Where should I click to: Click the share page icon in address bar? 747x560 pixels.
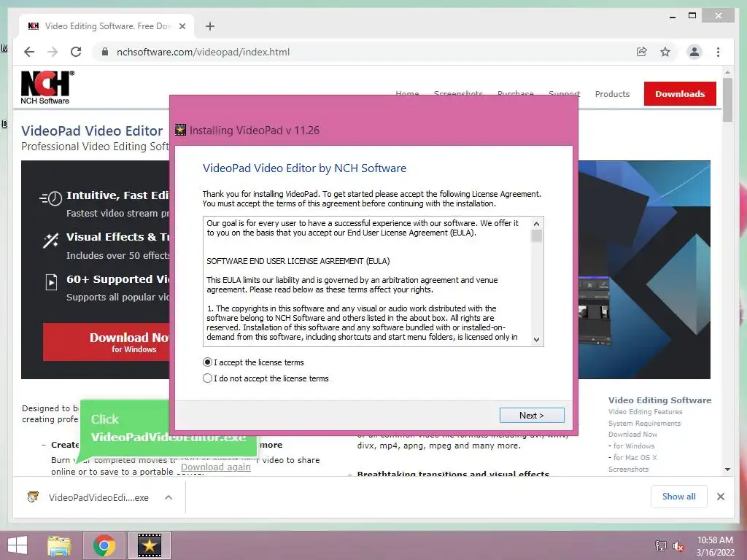pyautogui.click(x=642, y=52)
